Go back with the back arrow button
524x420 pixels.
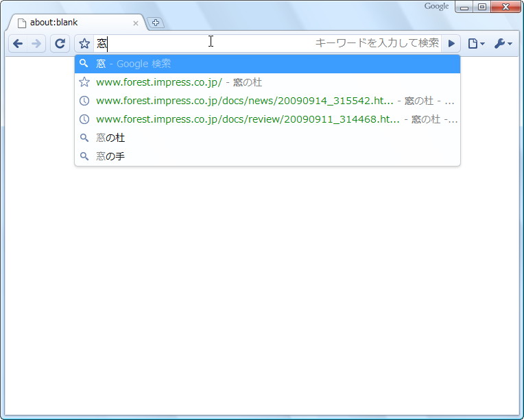pos(18,43)
